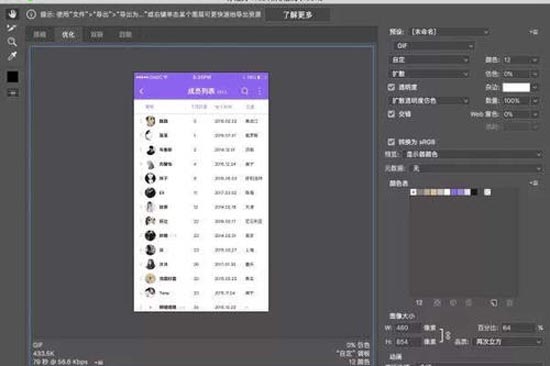Screen dimensions: 550x366
Task: Toggle the 交错 interlaced checkbox
Action: (x=391, y=114)
